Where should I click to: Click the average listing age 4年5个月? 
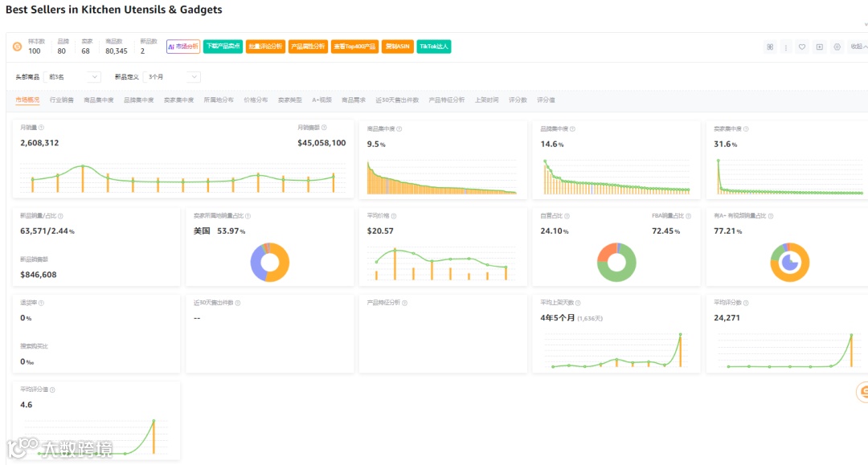(558, 318)
